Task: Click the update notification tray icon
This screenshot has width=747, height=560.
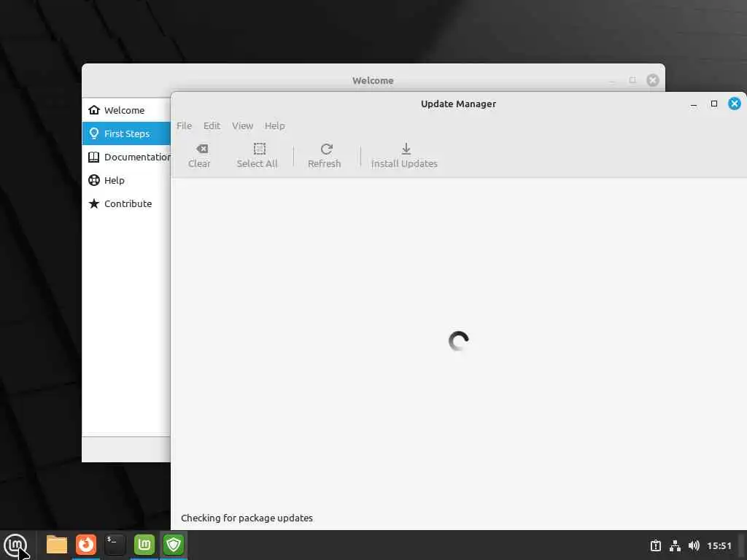Action: 656,545
